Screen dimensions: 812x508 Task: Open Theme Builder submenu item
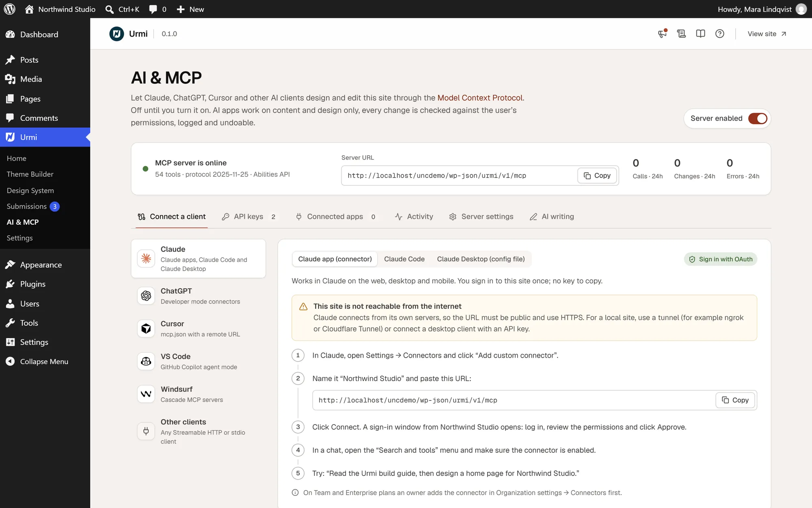click(30, 174)
